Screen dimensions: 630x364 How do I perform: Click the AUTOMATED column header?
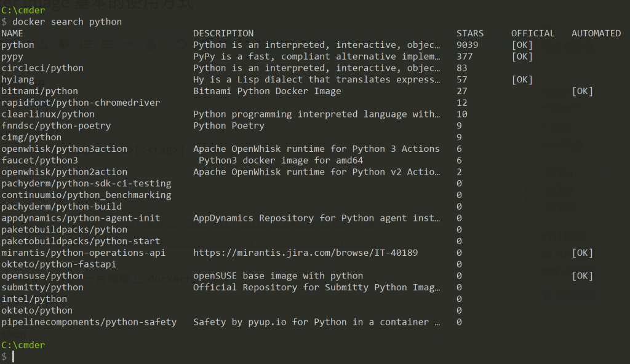pyautogui.click(x=596, y=33)
